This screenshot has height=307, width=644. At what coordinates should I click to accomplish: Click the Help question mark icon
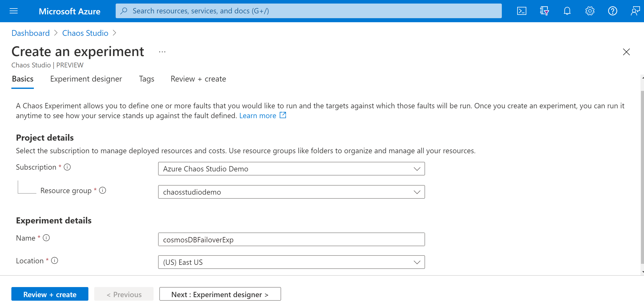coord(612,11)
